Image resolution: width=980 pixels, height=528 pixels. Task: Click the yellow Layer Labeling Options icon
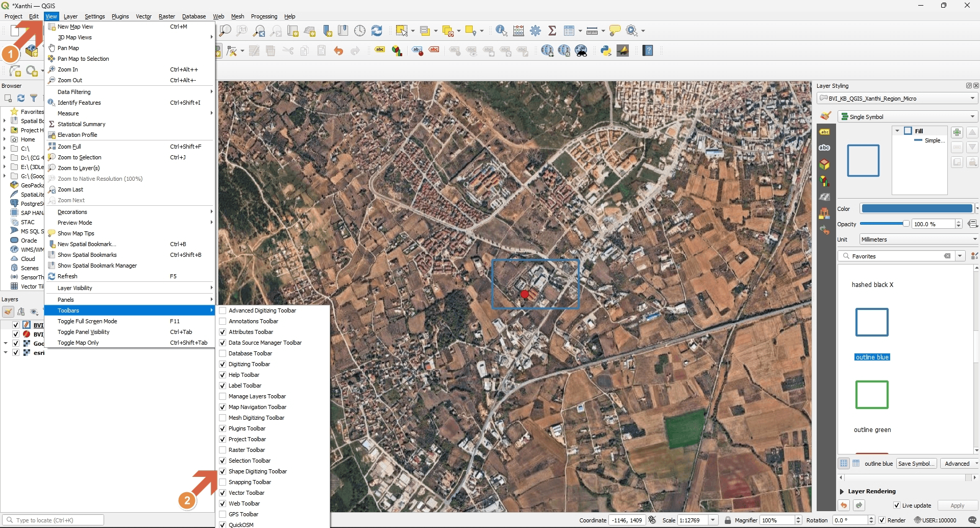click(380, 50)
